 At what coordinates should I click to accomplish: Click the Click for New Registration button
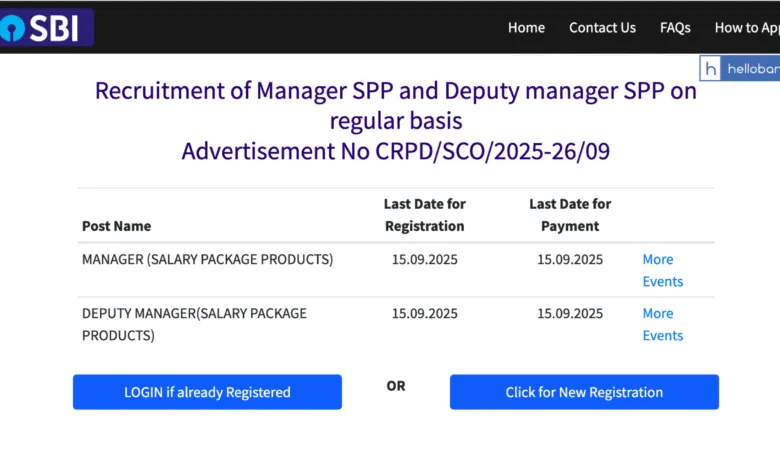point(584,392)
